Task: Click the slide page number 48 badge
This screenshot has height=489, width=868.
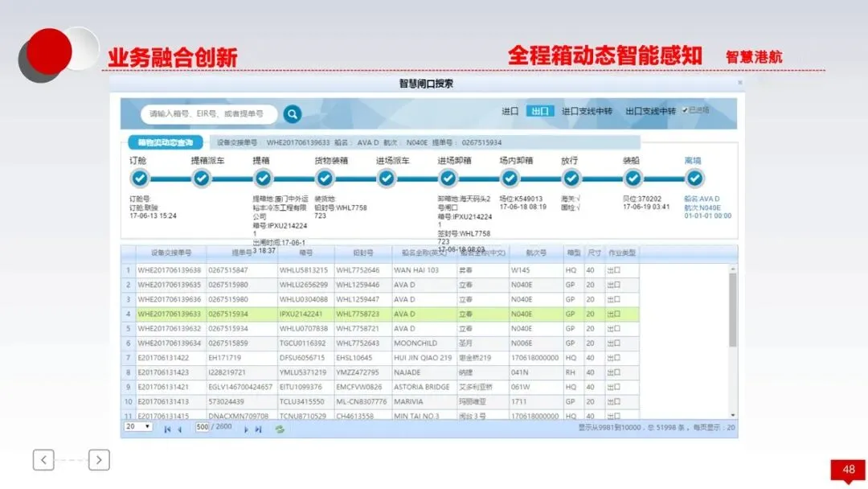Action: (x=848, y=470)
